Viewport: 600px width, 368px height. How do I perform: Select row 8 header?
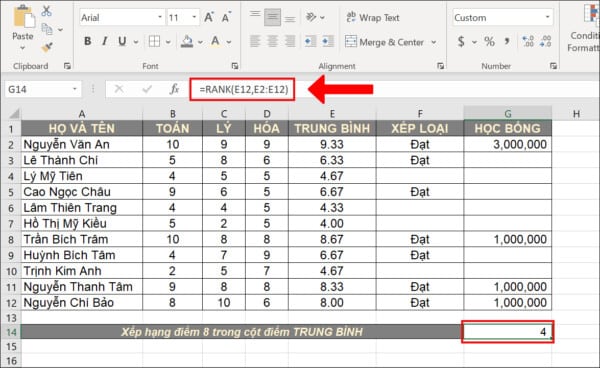point(11,239)
